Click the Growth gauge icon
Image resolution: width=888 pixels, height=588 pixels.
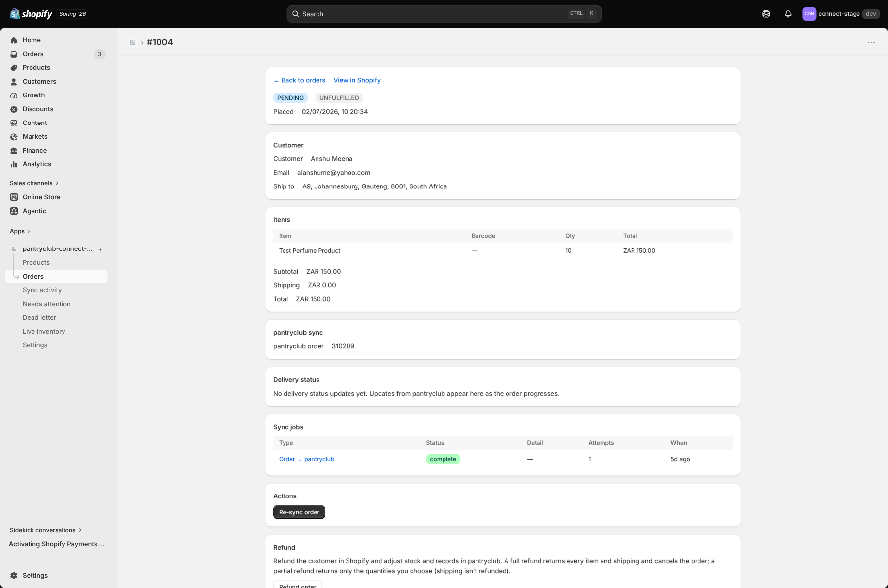pyautogui.click(x=14, y=95)
